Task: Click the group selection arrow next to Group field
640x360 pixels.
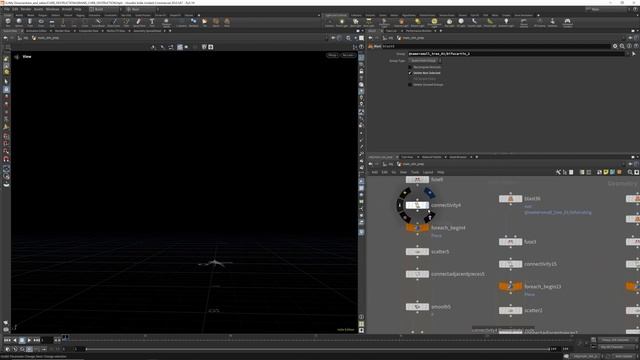Action: tap(634, 53)
